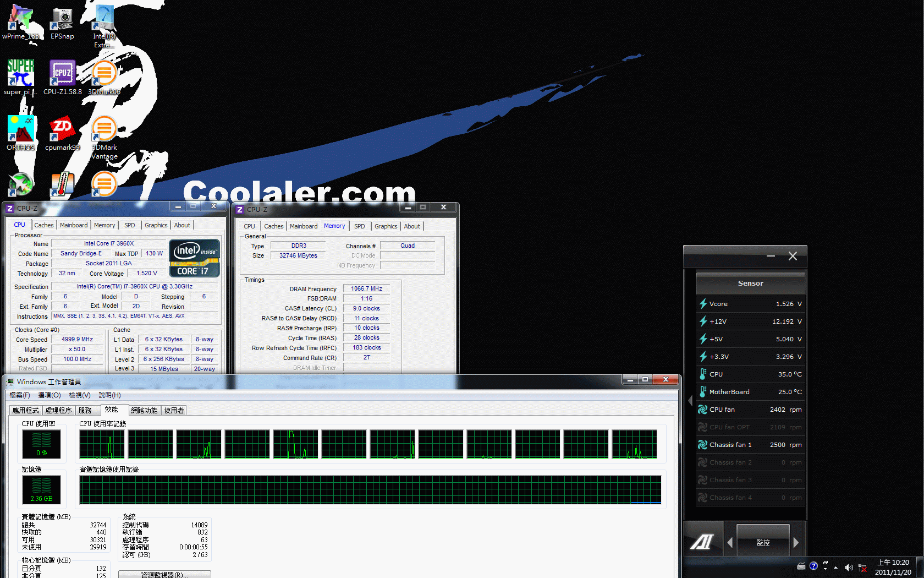Click the +5V voltage icon
Viewport: 924px width, 578px height.
coord(703,339)
